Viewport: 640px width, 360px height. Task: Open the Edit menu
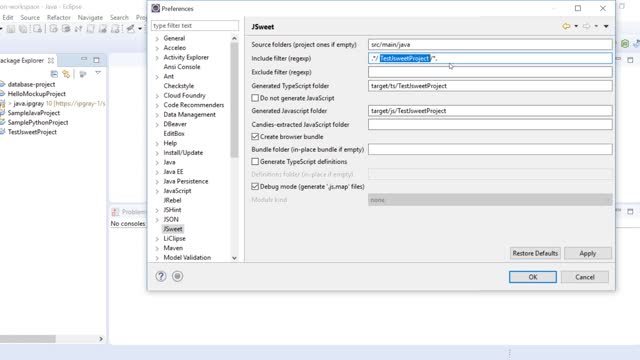[8, 18]
